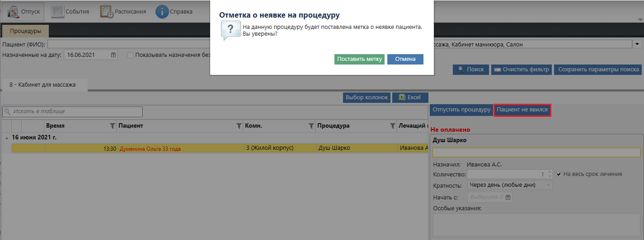644x240 pixels.
Task: Open the Расписания schedule icon
Action: [x=107, y=12]
